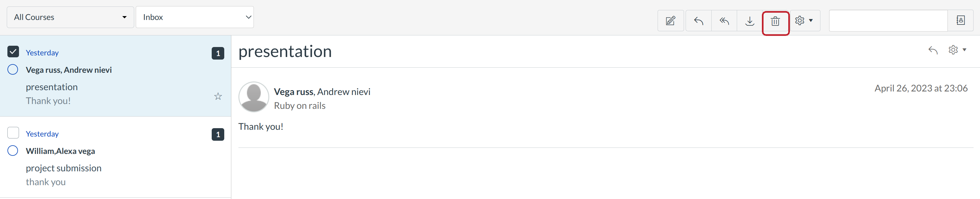Open the address book icon
Screen dimensions: 980x199
960,21
